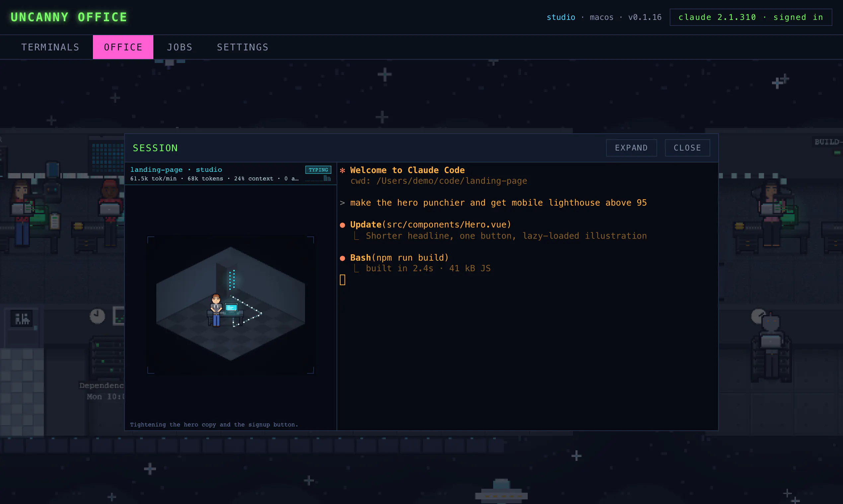The width and height of the screenshot is (843, 504).
Task: Close the Session panel
Action: [x=687, y=148]
